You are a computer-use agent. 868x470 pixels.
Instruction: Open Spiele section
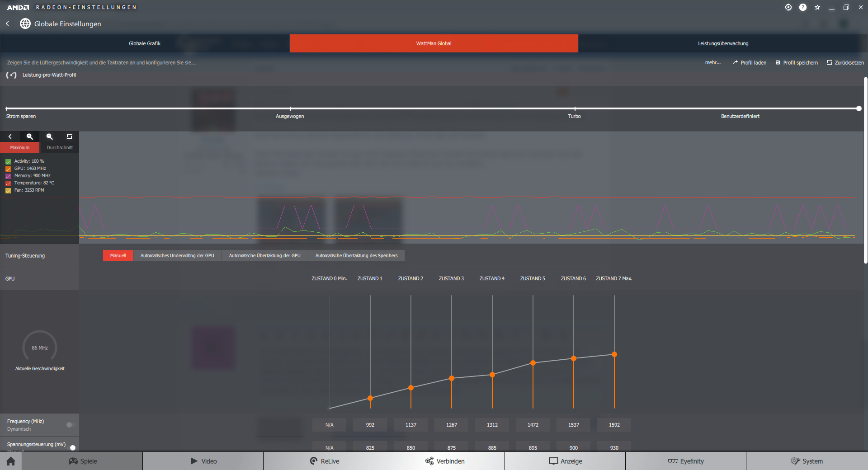point(82,461)
